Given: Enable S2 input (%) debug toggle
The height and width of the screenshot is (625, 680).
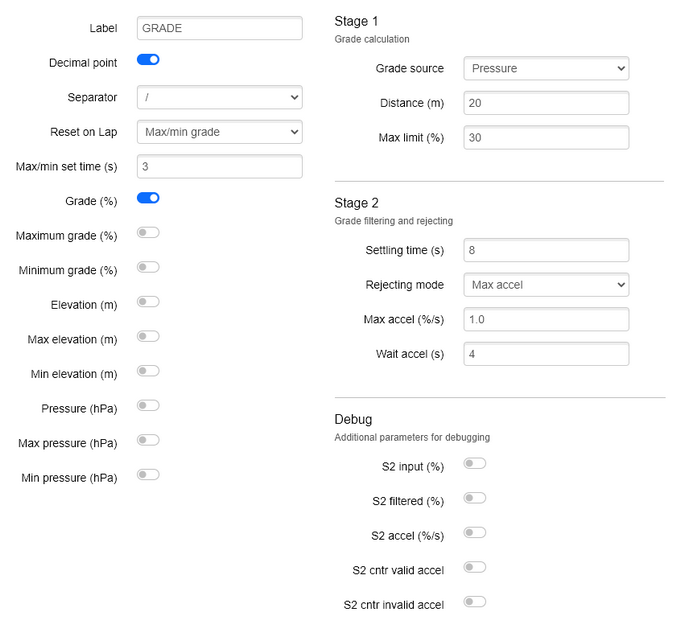Looking at the screenshot, I should (474, 463).
